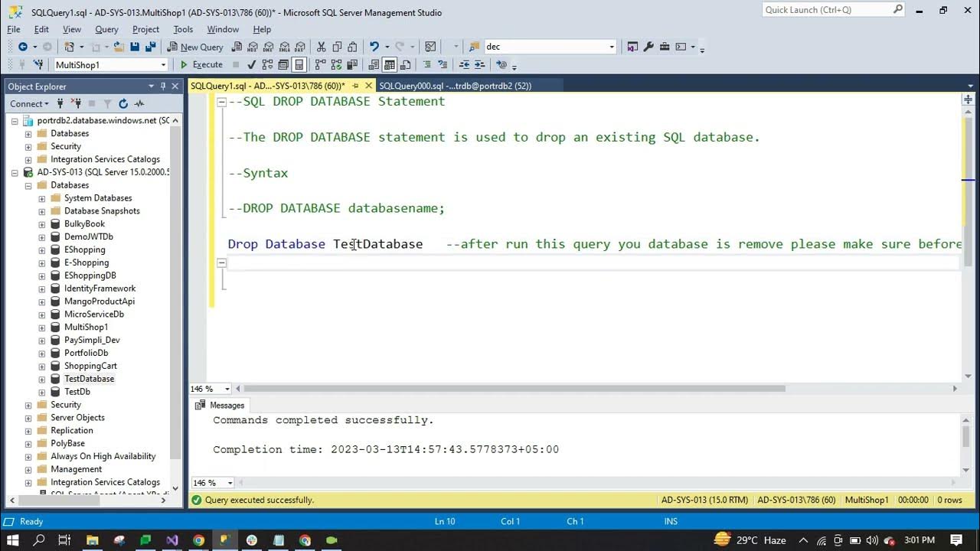The image size is (980, 551).
Task: Click the editor horizontal scrollbar
Action: coord(513,389)
